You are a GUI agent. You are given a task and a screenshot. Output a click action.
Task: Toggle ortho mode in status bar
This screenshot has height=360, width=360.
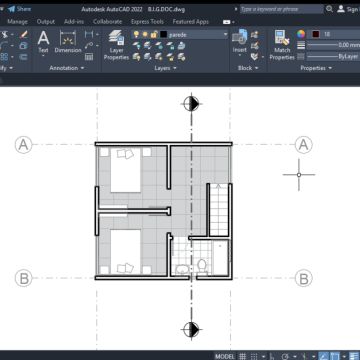click(x=273, y=356)
